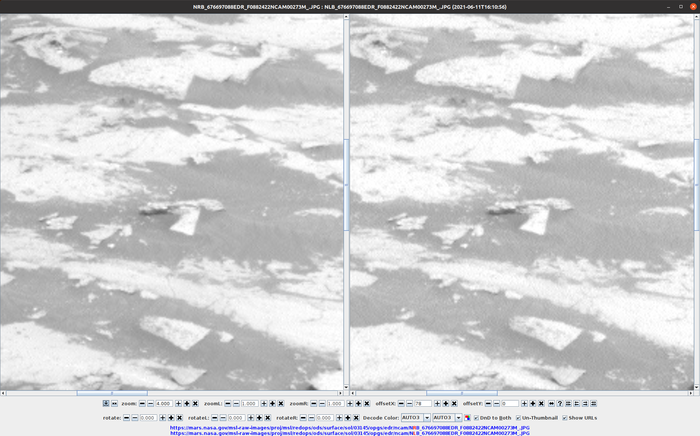The width and height of the screenshot is (700, 436).
Task: Click the plus button next to the zoom field
Action: tap(178, 403)
